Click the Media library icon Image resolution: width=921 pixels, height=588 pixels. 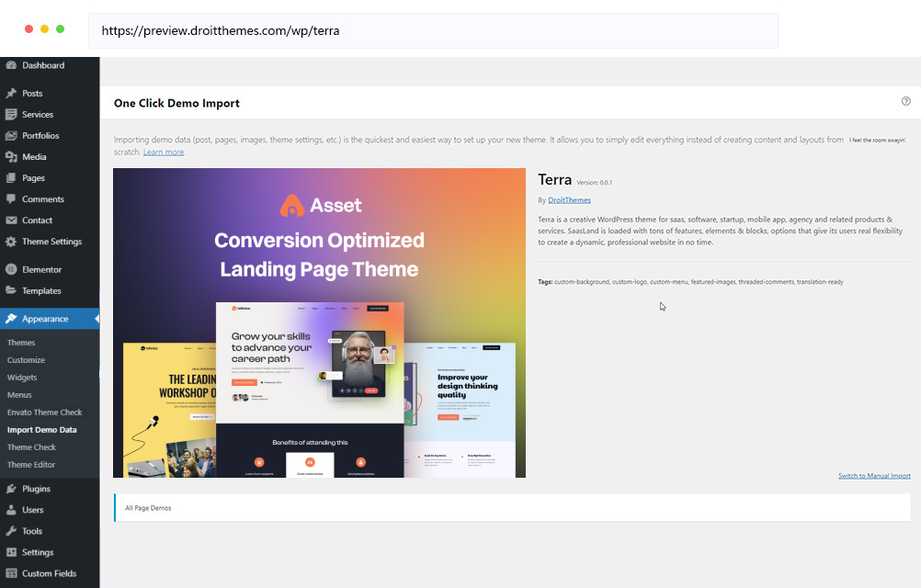pyautogui.click(x=11, y=157)
